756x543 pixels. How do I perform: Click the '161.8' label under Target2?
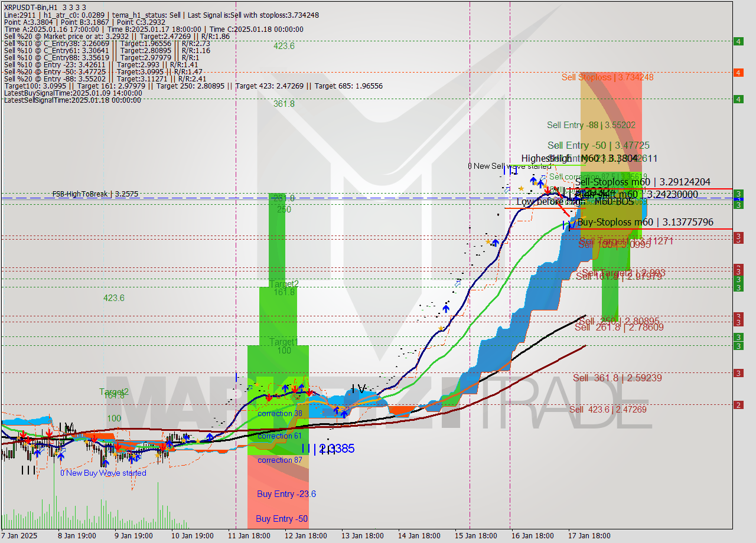coord(284,292)
